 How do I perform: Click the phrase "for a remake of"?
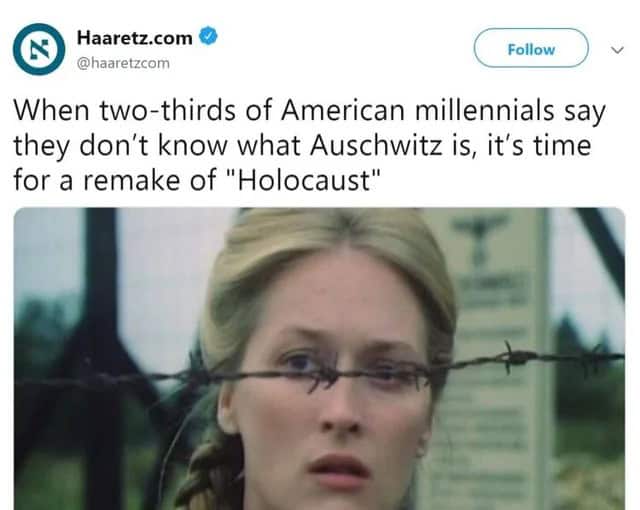coord(115,180)
